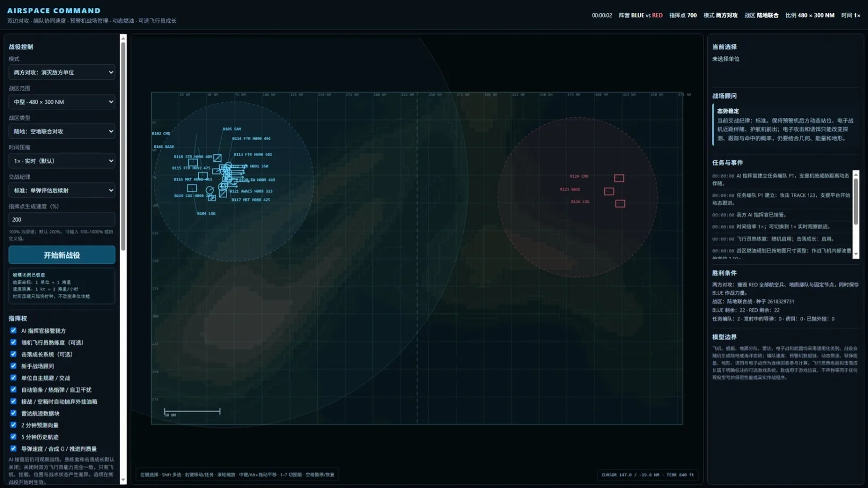Select the B117 MRT H088 425 label

coord(251,200)
